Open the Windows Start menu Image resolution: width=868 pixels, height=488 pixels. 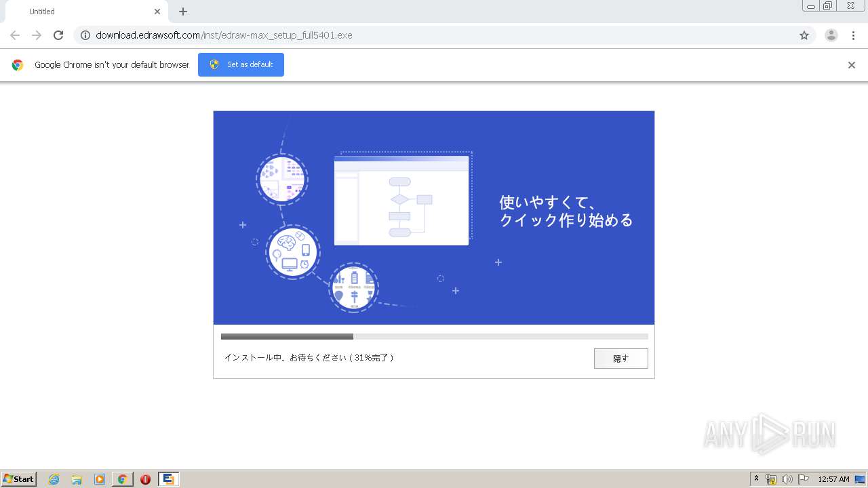[x=18, y=479]
